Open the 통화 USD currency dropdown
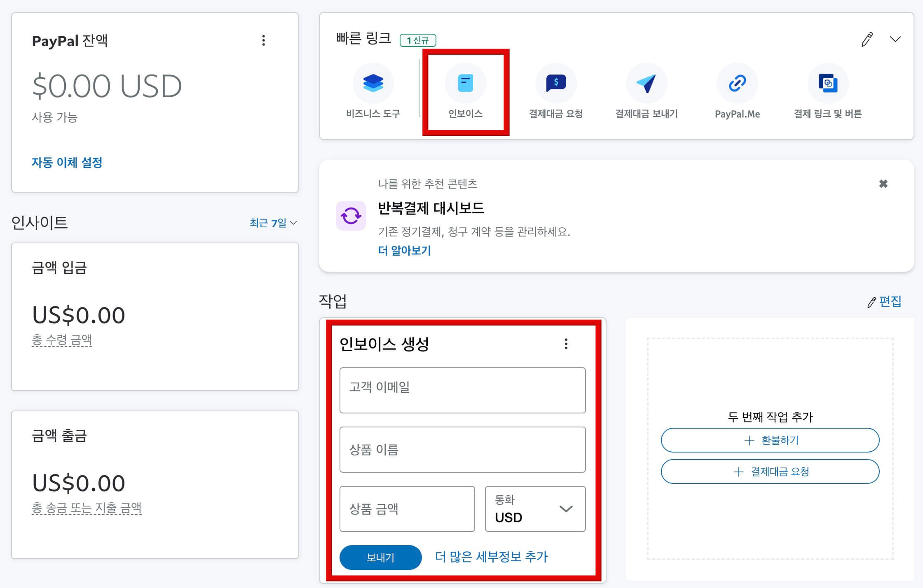 click(535, 509)
